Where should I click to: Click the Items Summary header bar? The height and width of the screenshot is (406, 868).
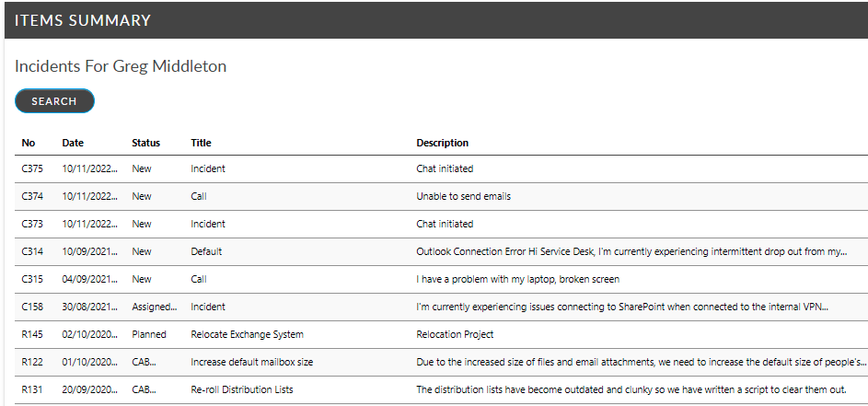coord(434,20)
